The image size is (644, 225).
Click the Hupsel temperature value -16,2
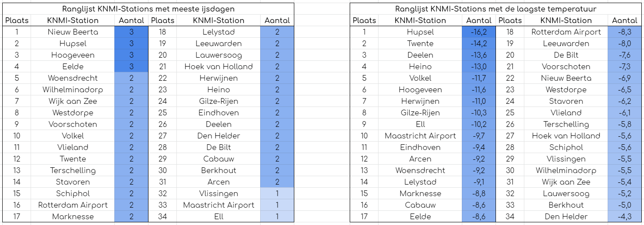pos(479,32)
